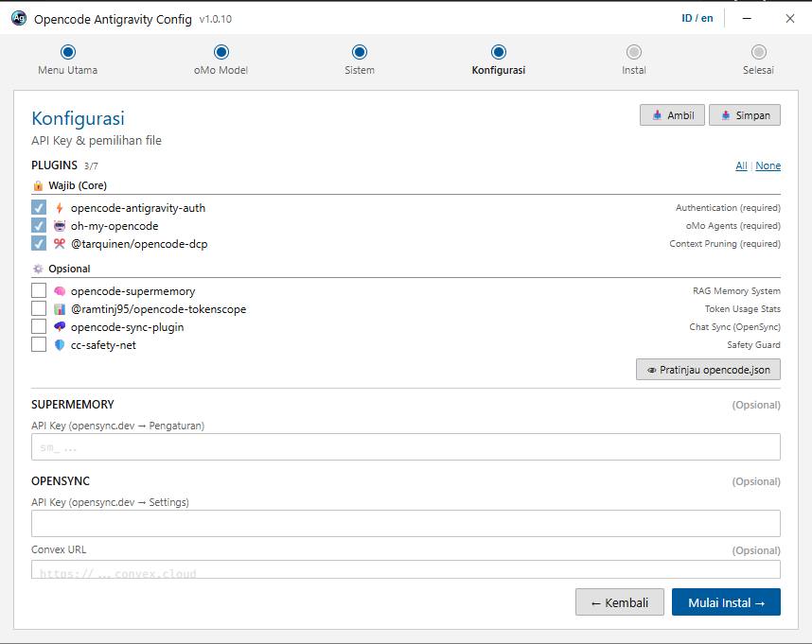Start install with Mulai Instal

pyautogui.click(x=726, y=602)
